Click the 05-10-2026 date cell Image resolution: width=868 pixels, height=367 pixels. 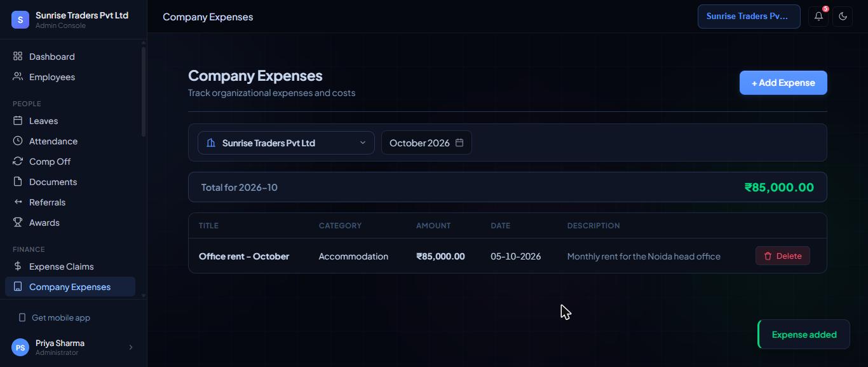point(516,256)
